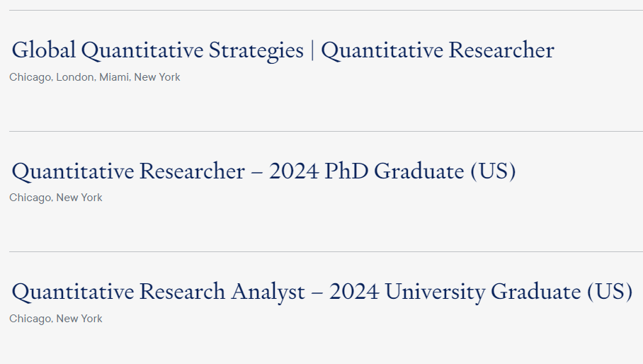The width and height of the screenshot is (643, 364).
Task: Click New York in first job's locations
Action: [x=157, y=77]
